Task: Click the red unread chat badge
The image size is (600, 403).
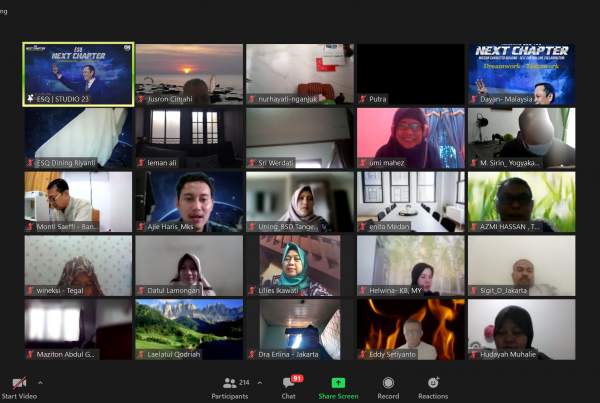Action: tap(295, 379)
